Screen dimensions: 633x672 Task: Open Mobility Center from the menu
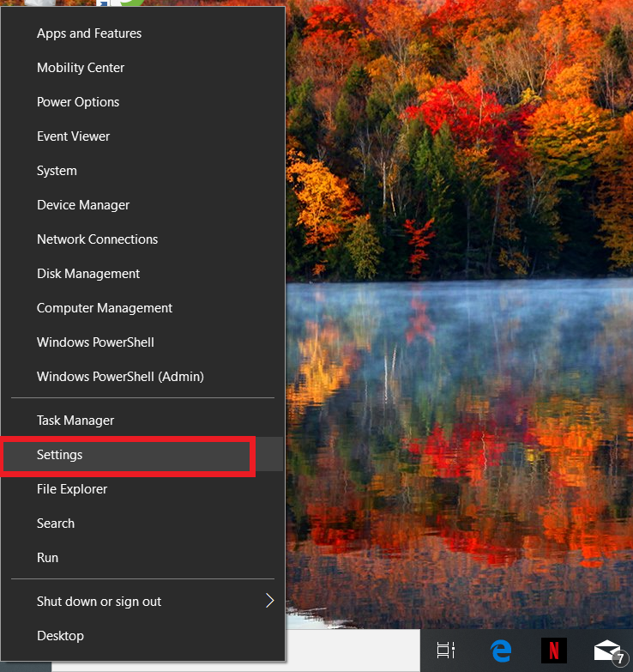click(142, 68)
